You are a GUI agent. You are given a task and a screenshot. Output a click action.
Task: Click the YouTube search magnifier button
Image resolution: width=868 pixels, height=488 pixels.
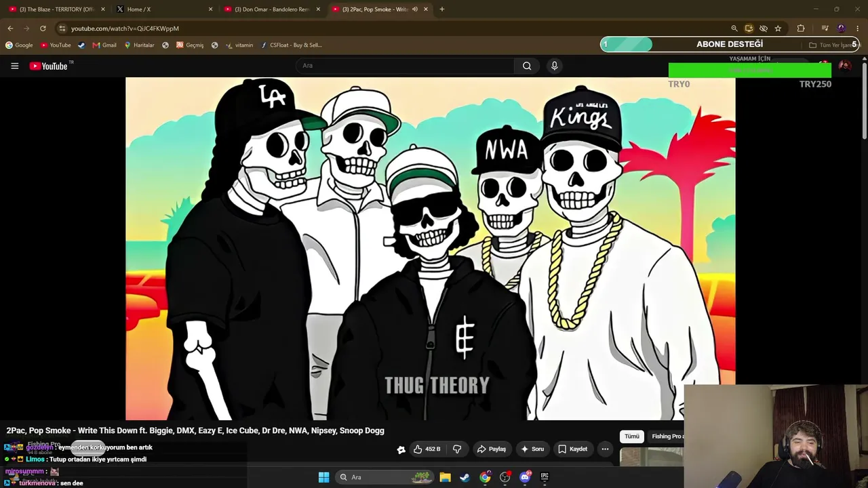click(527, 66)
